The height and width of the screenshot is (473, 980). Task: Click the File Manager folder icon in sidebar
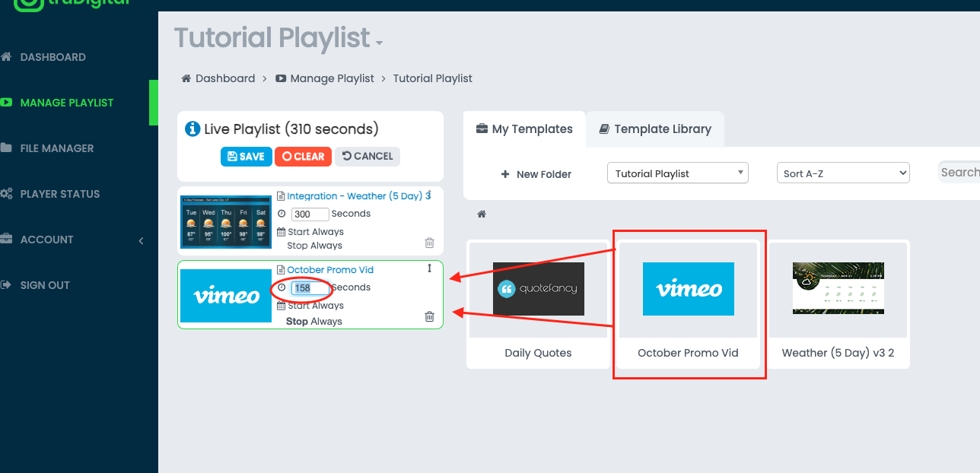click(x=6, y=148)
